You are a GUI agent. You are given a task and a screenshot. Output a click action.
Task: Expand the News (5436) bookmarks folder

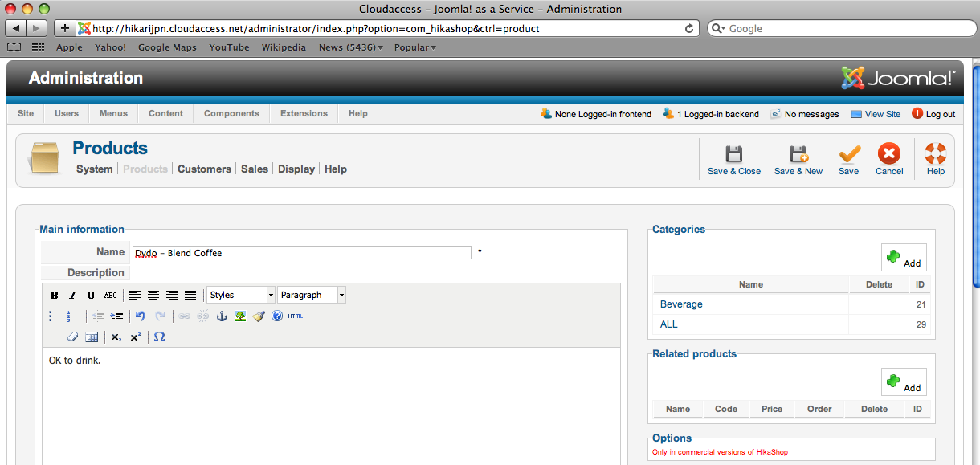click(351, 47)
